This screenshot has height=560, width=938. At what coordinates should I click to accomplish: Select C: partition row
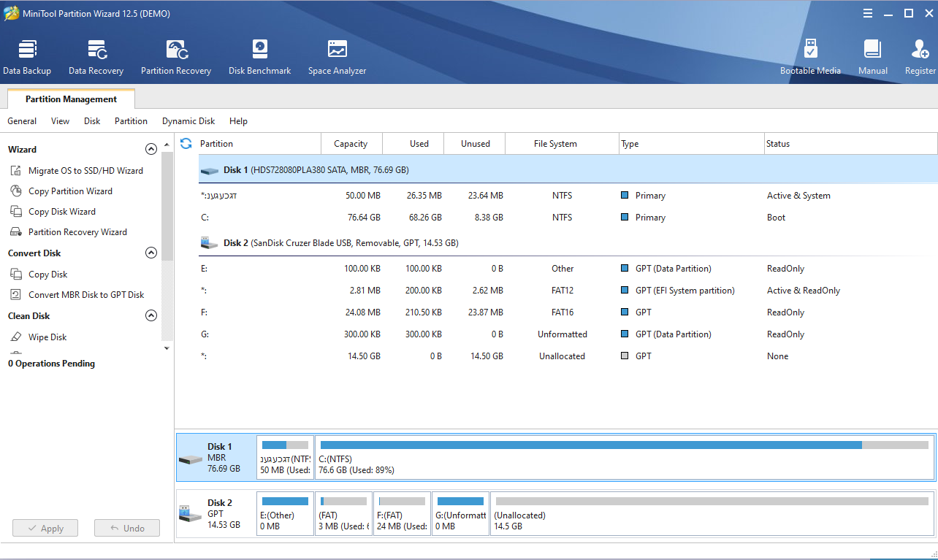point(568,218)
